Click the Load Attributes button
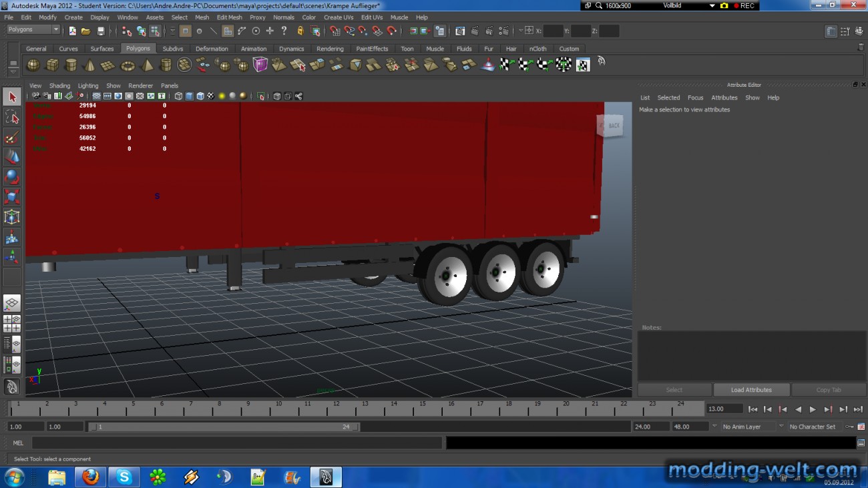The image size is (868, 488). click(751, 390)
